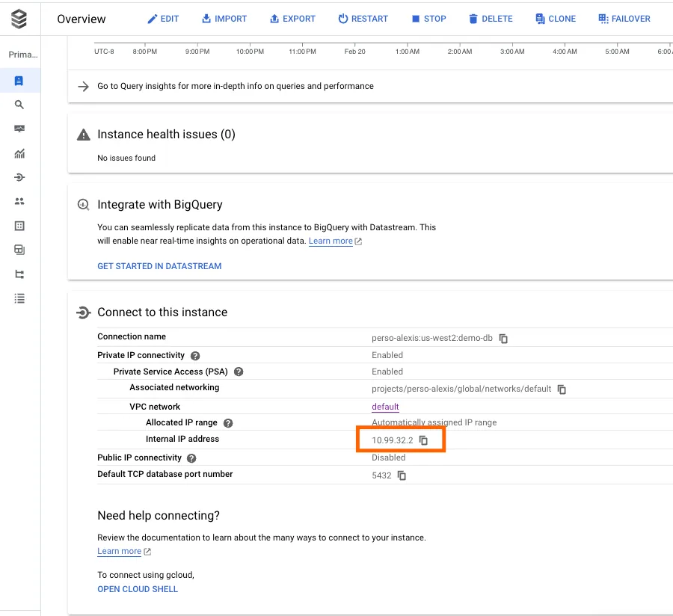Screen dimensions: 673x616
Task: Open Query insights magnifier sidebar icon
Action: coord(19,105)
